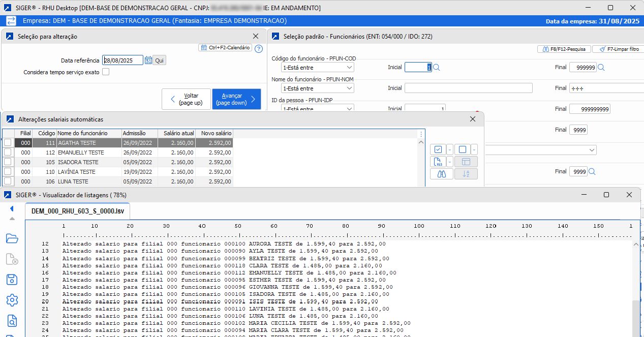
Task: Click the switch company arrows icon
Action: coord(11,21)
